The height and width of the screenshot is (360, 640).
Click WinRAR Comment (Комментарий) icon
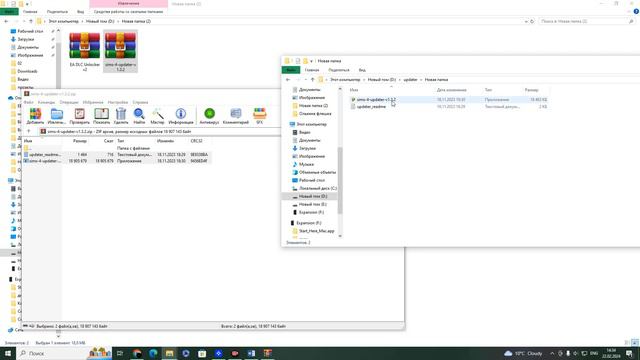(x=236, y=116)
